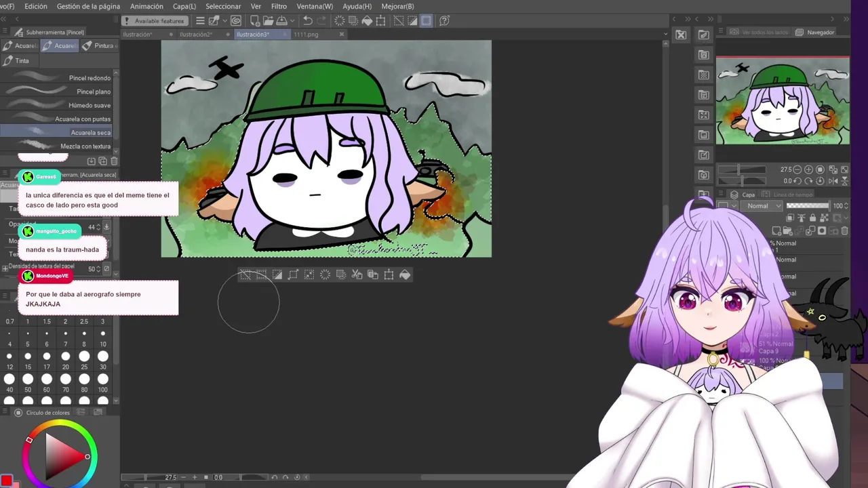This screenshot has width=868, height=488.
Task: Click flip horizontal icon in Navegador
Action: tap(833, 181)
